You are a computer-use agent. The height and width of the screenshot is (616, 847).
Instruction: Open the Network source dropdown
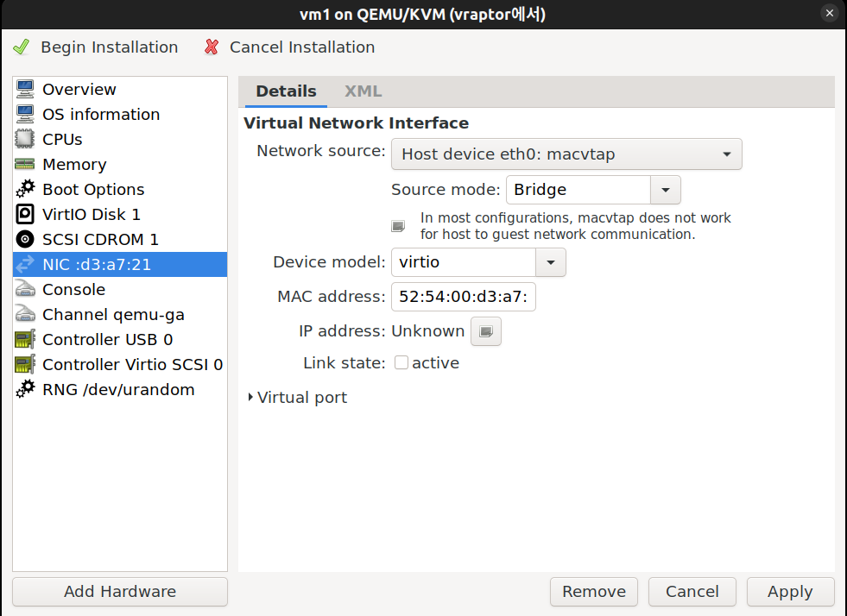[x=566, y=154]
